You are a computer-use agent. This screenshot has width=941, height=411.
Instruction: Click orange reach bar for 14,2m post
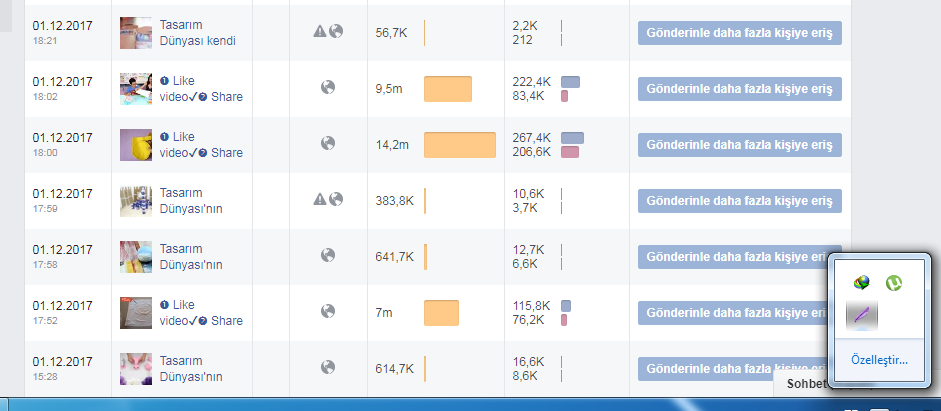click(x=460, y=145)
